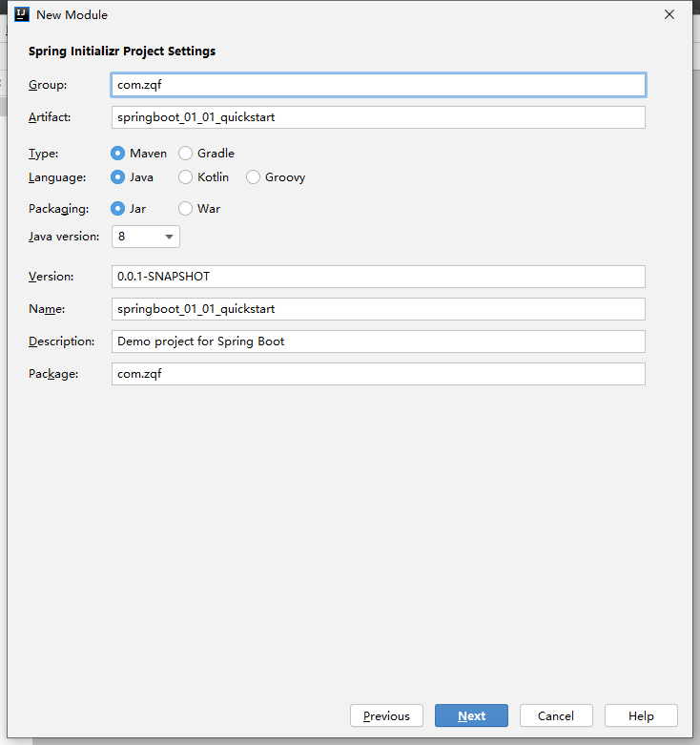Open the Java version dropdown
Image resolution: width=700 pixels, height=745 pixels.
pos(146,237)
